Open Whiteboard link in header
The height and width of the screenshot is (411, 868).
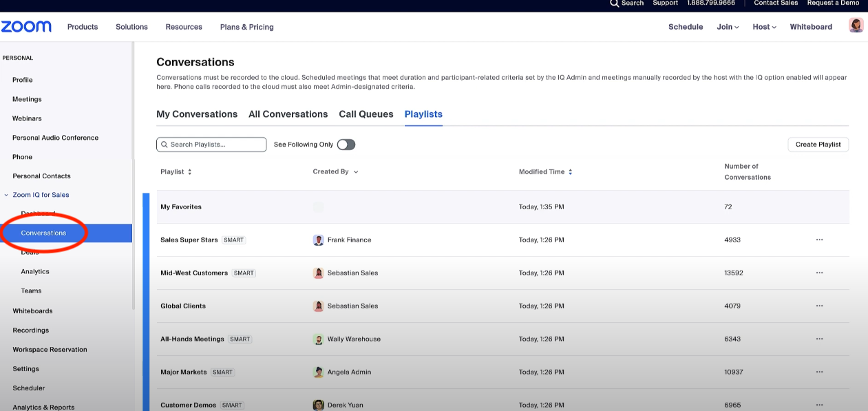811,27
